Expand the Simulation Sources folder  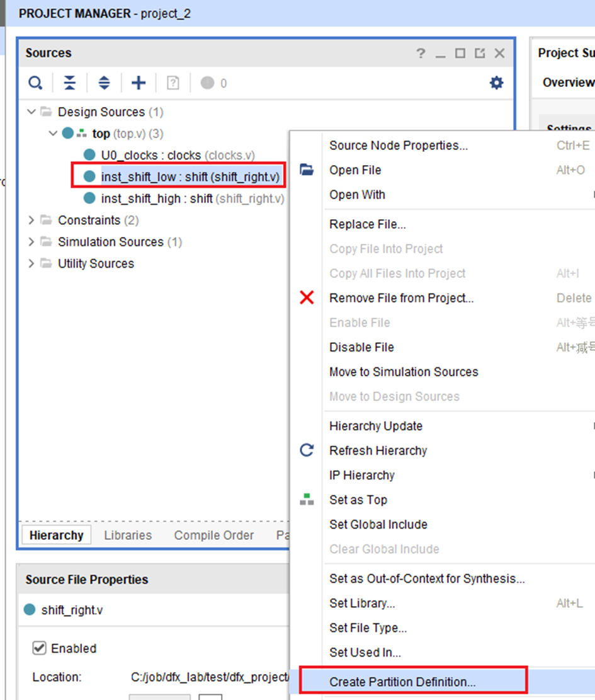31,242
